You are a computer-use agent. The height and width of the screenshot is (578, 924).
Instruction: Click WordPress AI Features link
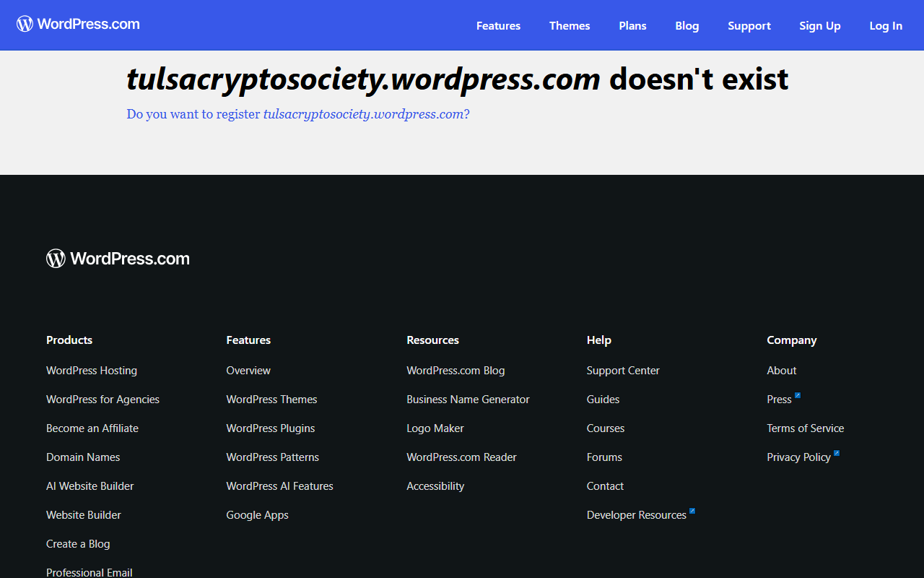tap(279, 486)
